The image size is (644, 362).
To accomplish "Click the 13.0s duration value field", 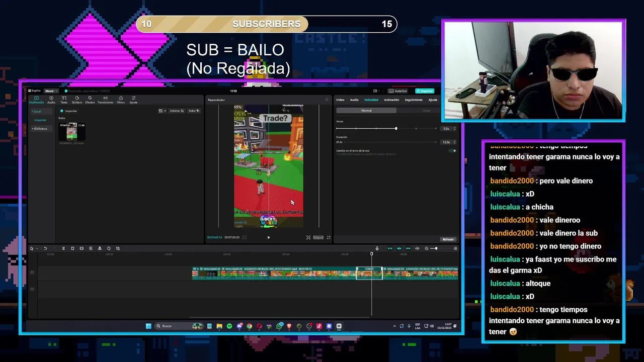I will 447,142.
